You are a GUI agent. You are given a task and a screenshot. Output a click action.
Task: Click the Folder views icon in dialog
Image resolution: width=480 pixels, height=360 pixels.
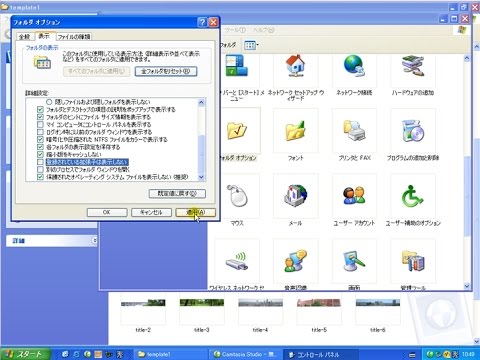(x=42, y=62)
